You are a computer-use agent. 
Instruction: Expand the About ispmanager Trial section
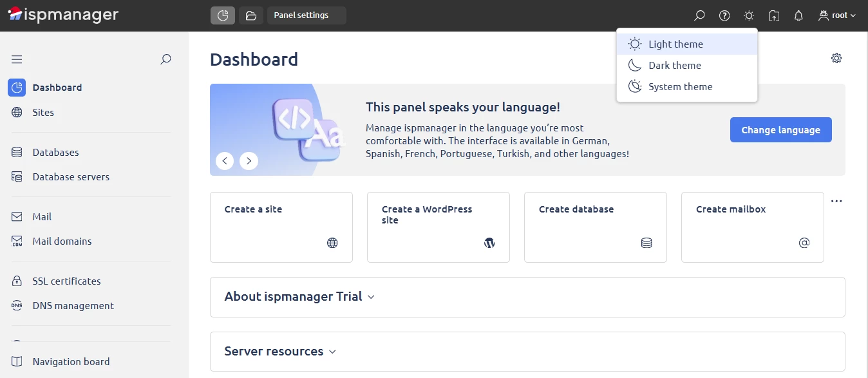click(x=299, y=296)
